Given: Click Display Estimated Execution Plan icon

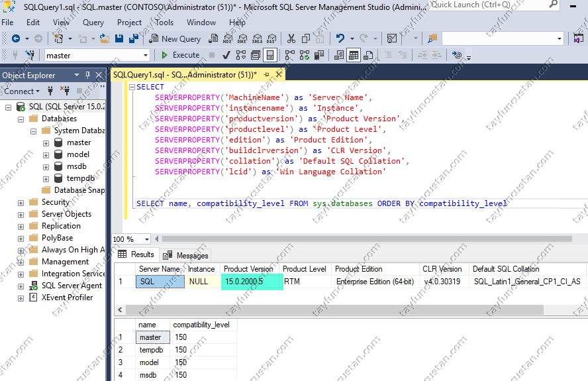Looking at the screenshot, I should (x=241, y=55).
